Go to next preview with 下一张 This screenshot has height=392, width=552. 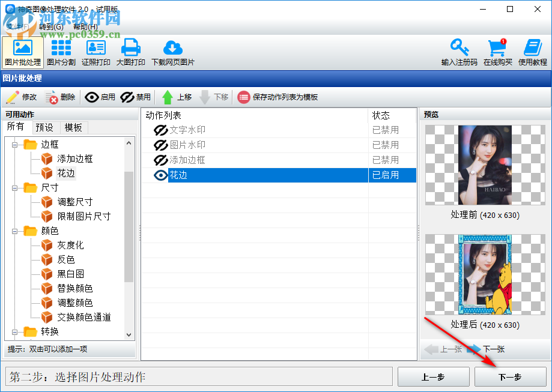coord(486,349)
